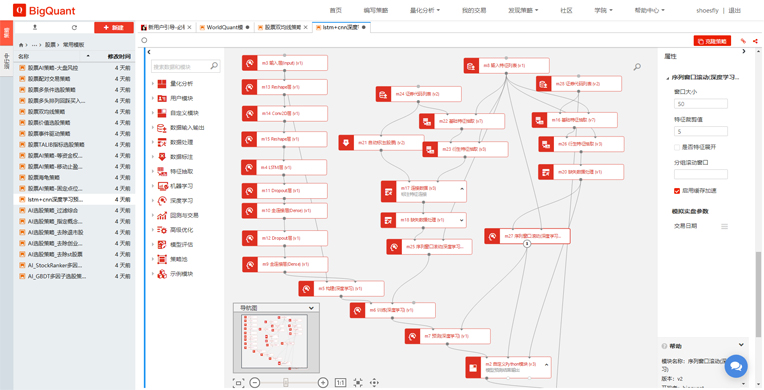Click the fit-to-screen icon in the zoom toolbar
Viewport: 764px width, 390px height.
click(x=238, y=383)
